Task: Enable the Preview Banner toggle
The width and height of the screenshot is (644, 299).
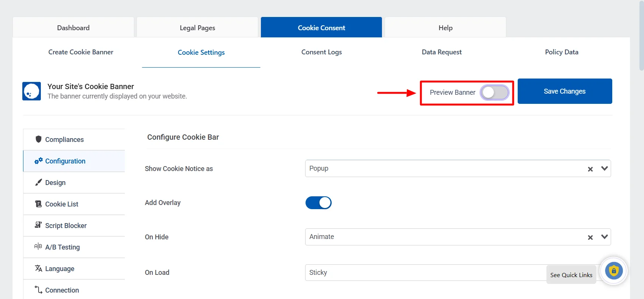Action: 494,92
